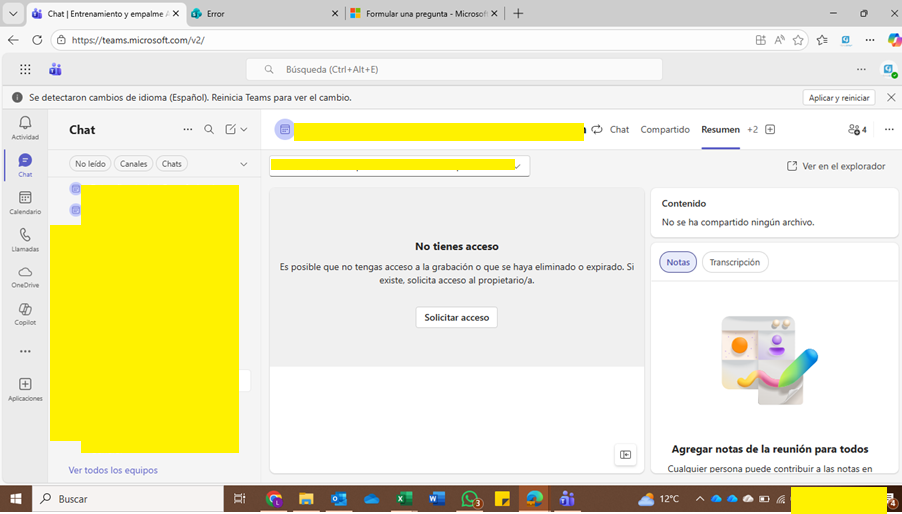
Task: Open the Llamadas phone icon
Action: [25, 240]
